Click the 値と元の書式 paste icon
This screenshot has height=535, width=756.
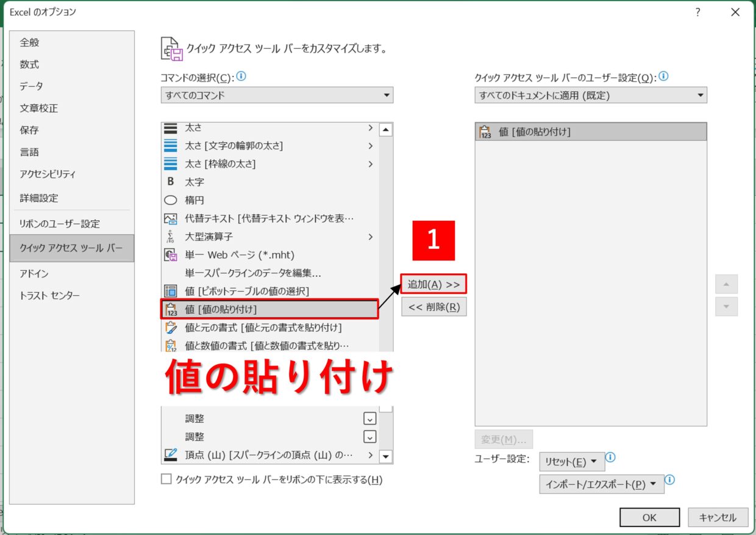pos(171,328)
